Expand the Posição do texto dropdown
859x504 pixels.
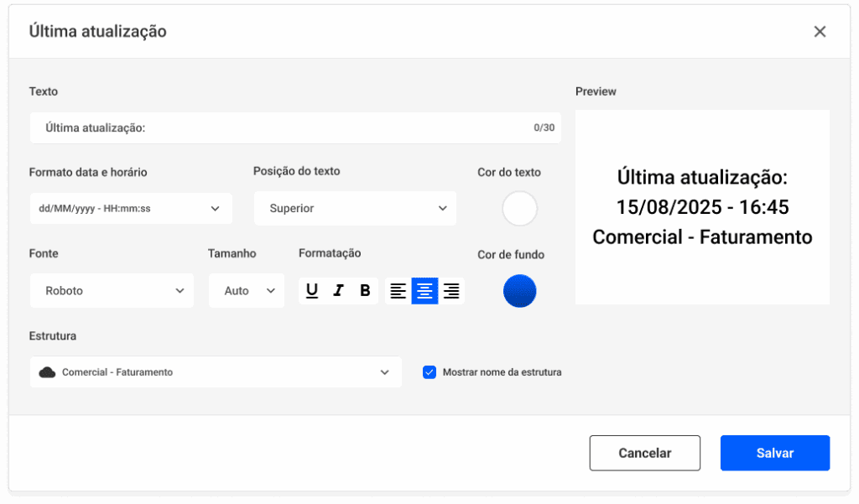355,208
